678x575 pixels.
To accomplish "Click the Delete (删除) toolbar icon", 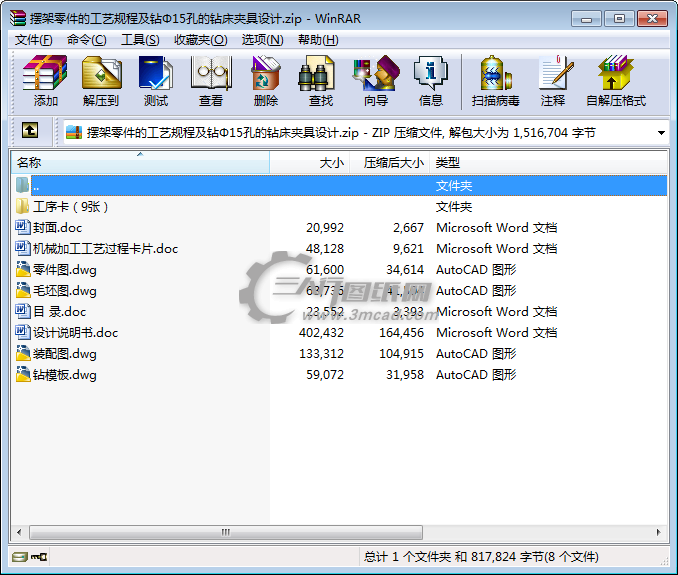I will click(265, 81).
